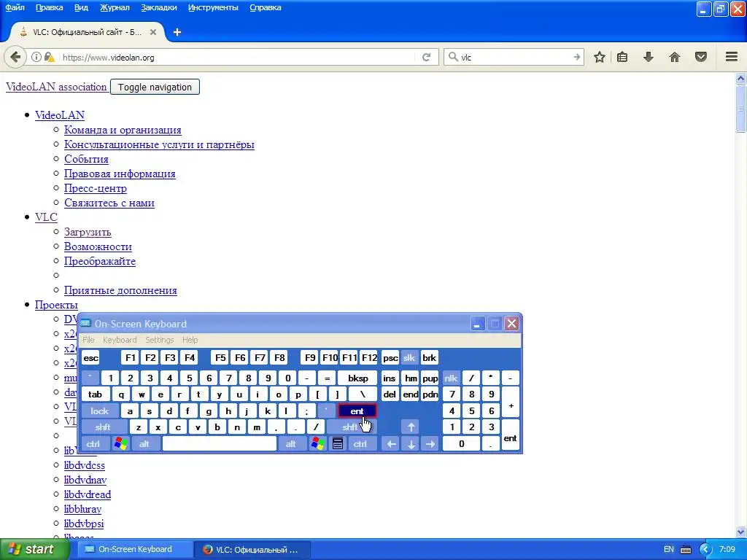This screenshot has width=747, height=560.
Task: Expand hidden tray icons with the chevron
Action: click(705, 550)
